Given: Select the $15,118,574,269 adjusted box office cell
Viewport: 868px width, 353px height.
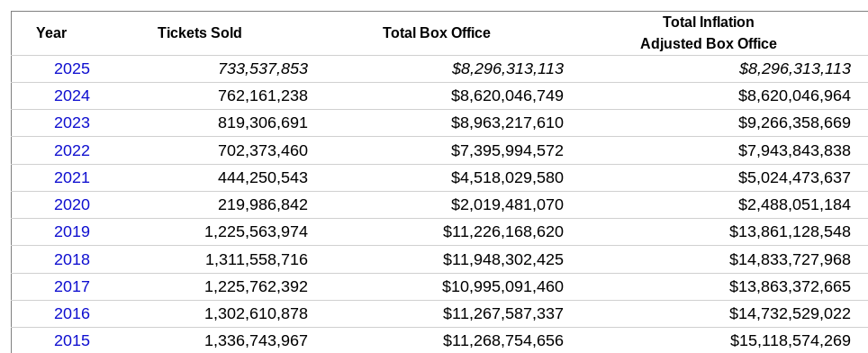Looking at the screenshot, I should click(x=791, y=340).
